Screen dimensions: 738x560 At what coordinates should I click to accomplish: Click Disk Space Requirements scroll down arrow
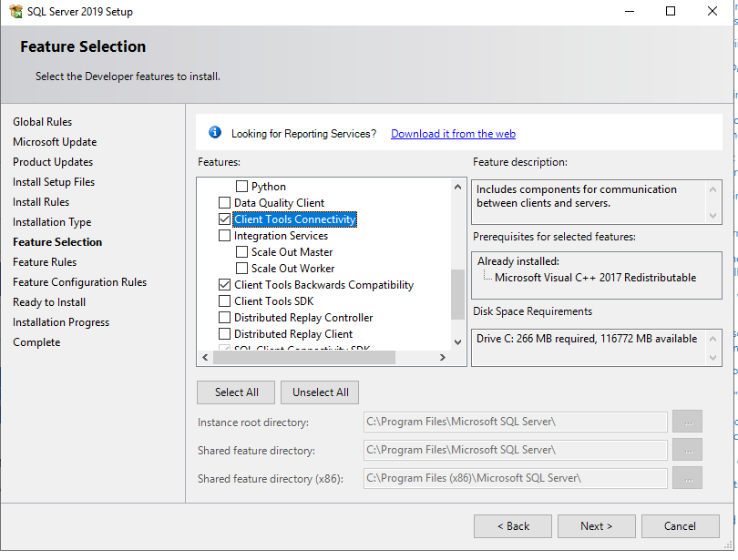pos(712,357)
